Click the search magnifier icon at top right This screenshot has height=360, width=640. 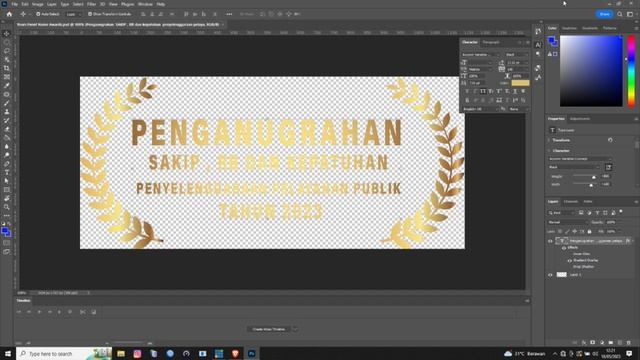pyautogui.click(x=620, y=14)
